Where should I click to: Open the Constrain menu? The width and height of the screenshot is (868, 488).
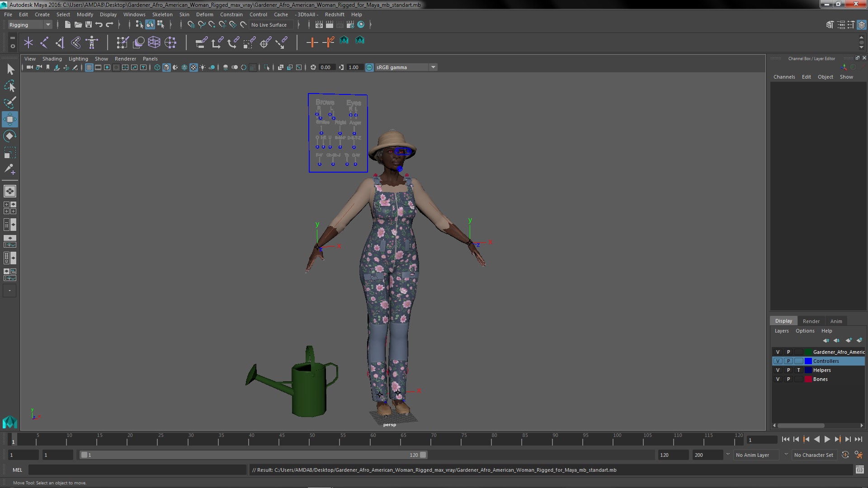point(231,14)
